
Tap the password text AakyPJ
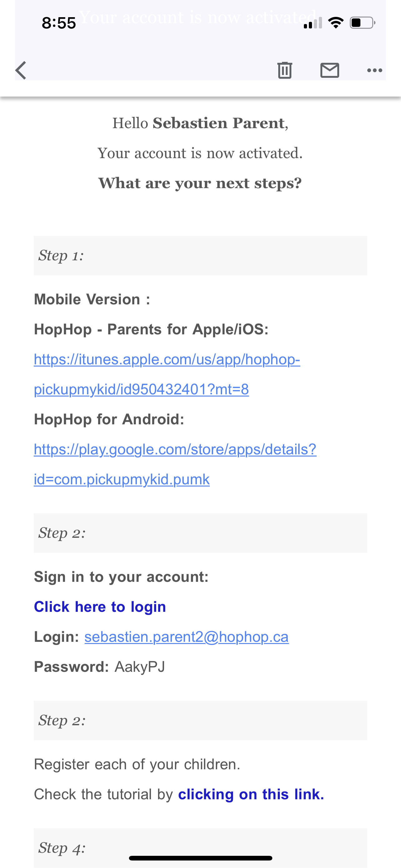click(x=140, y=666)
